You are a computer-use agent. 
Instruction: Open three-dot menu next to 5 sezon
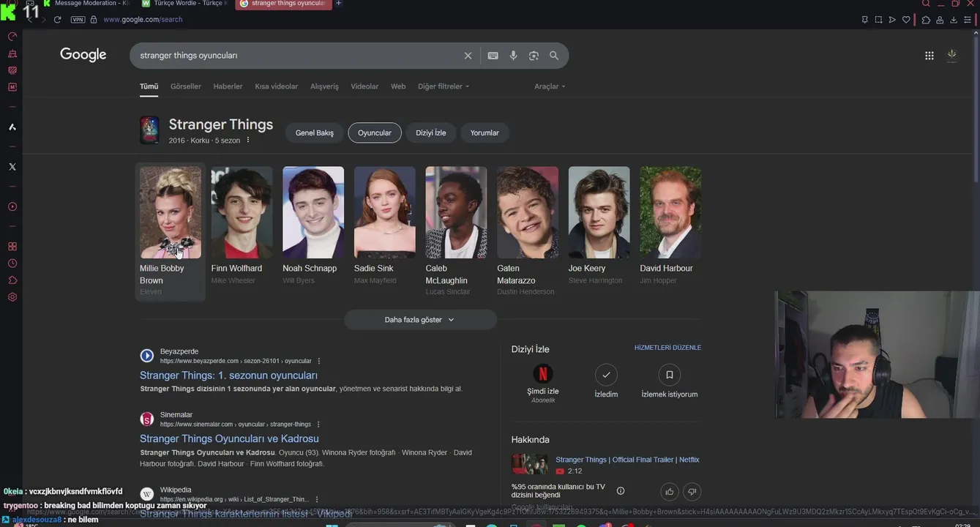tap(248, 140)
